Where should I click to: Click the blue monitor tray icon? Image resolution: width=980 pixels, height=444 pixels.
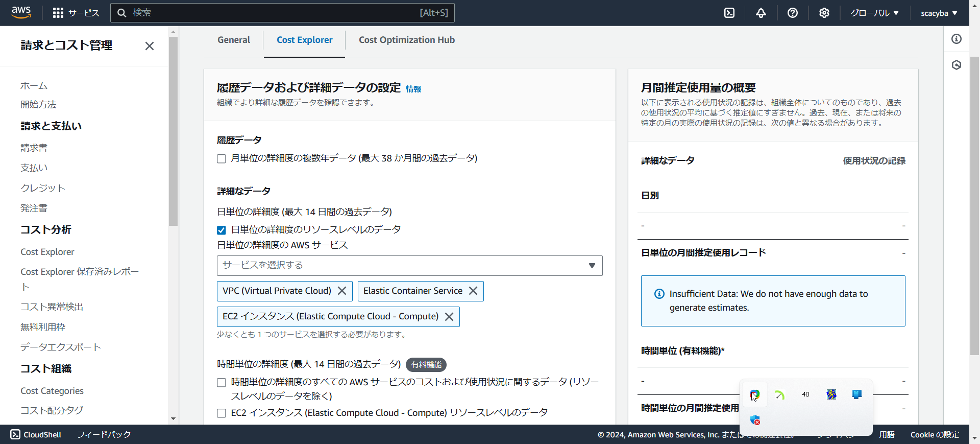(857, 394)
